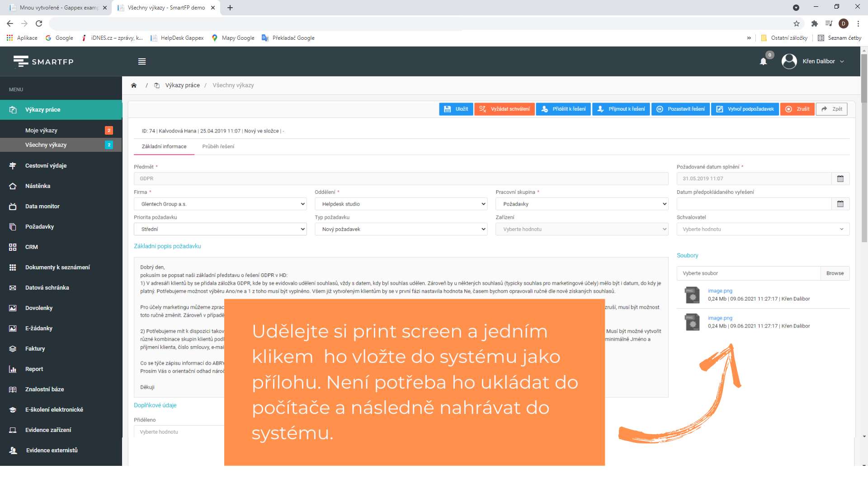Select Moje výkazy menu item
868x488 pixels.
(x=41, y=130)
